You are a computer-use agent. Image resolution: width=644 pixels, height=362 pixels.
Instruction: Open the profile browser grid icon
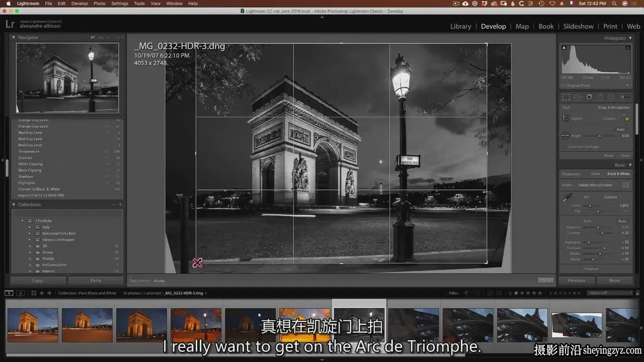pyautogui.click(x=626, y=185)
